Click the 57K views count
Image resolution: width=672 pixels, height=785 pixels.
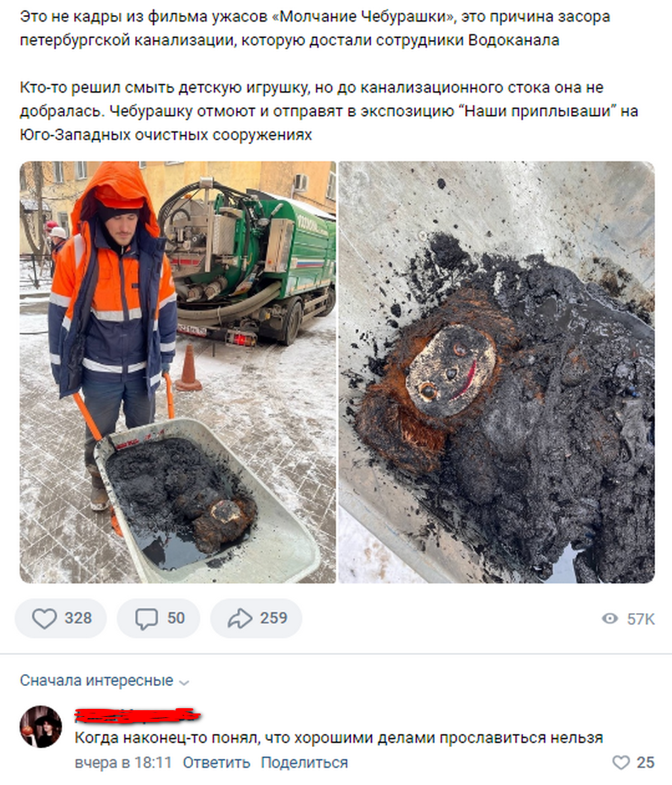(640, 620)
